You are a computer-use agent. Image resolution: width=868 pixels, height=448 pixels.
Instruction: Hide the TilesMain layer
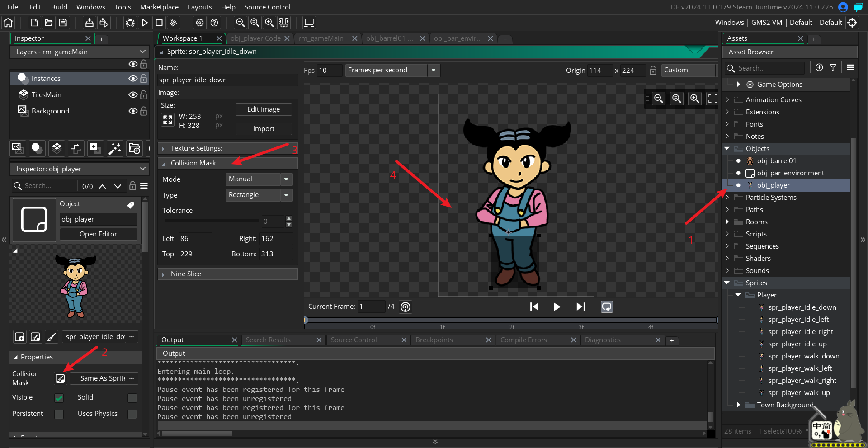click(x=132, y=95)
